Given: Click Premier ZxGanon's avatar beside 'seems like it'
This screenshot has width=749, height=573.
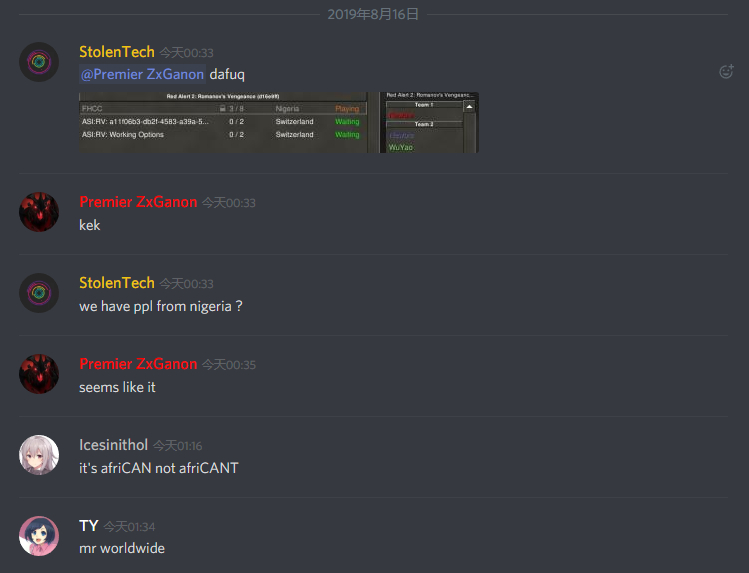Looking at the screenshot, I should click(39, 374).
